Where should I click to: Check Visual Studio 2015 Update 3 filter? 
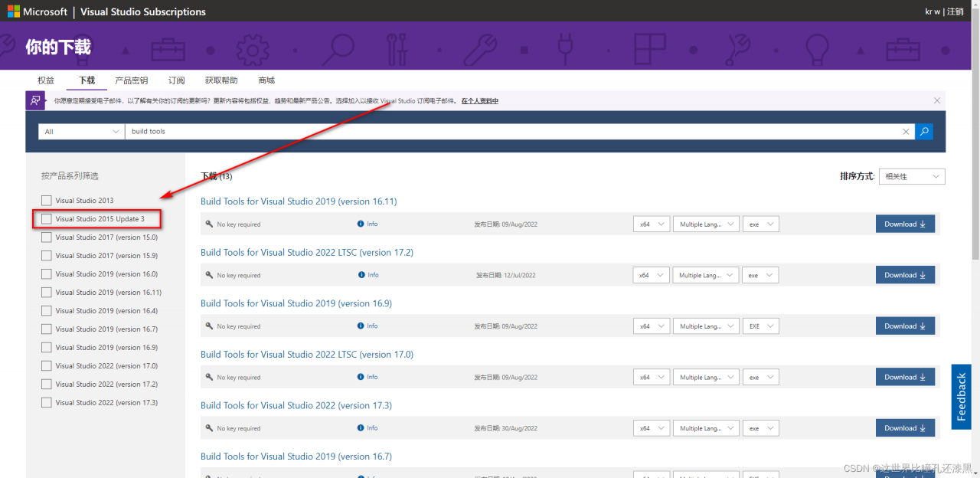(x=47, y=219)
